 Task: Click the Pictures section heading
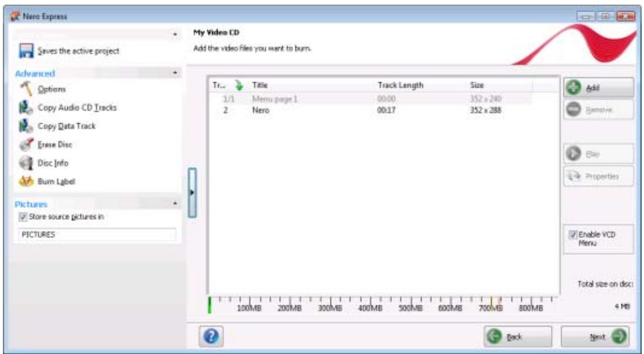(31, 204)
